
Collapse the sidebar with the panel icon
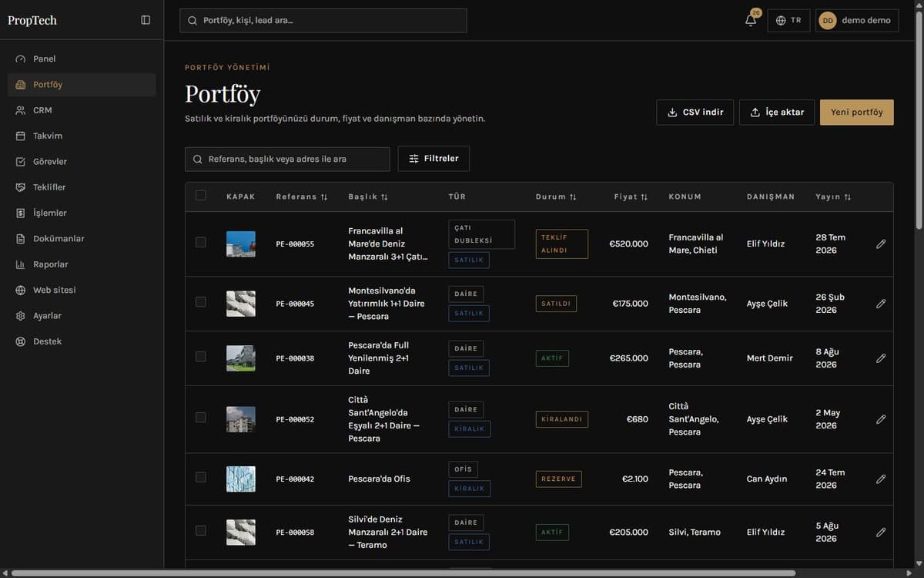[x=146, y=20]
